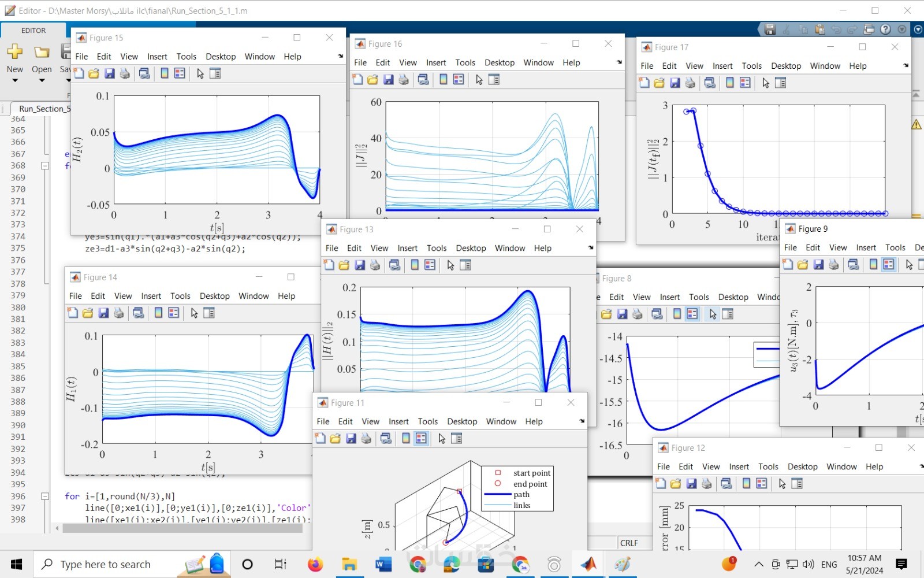This screenshot has width=924, height=578.
Task: Toggle Insert Legend in Figure 13 toolbar
Action: coord(430,265)
